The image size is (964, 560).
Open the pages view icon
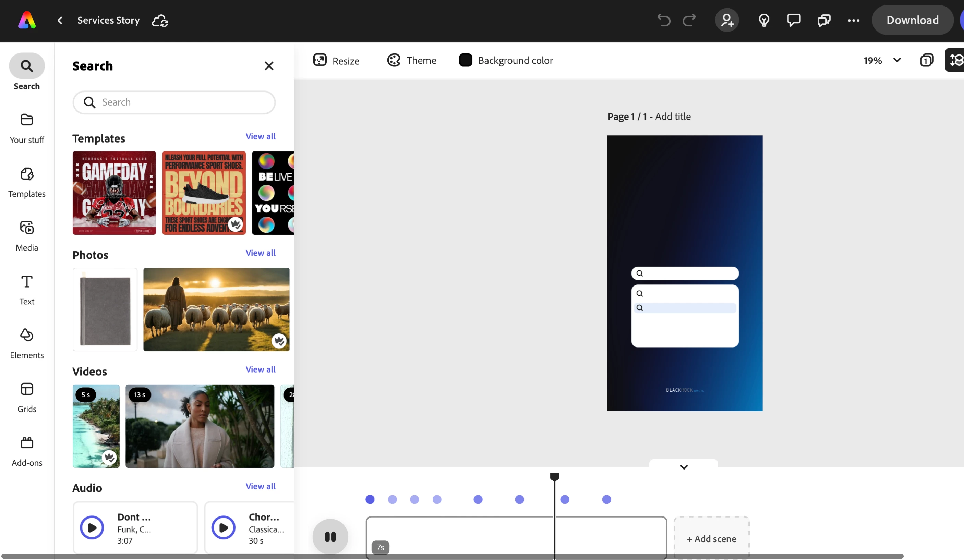pos(927,60)
